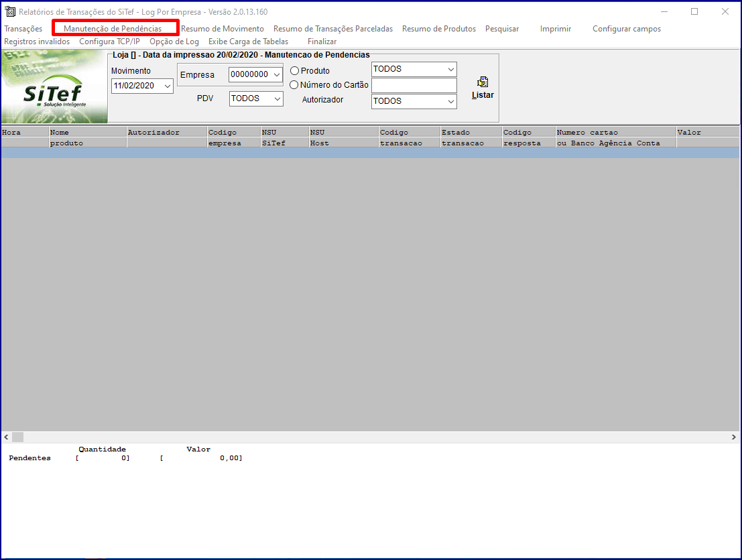
Task: Click the app icon in the title bar
Action: tap(10, 11)
